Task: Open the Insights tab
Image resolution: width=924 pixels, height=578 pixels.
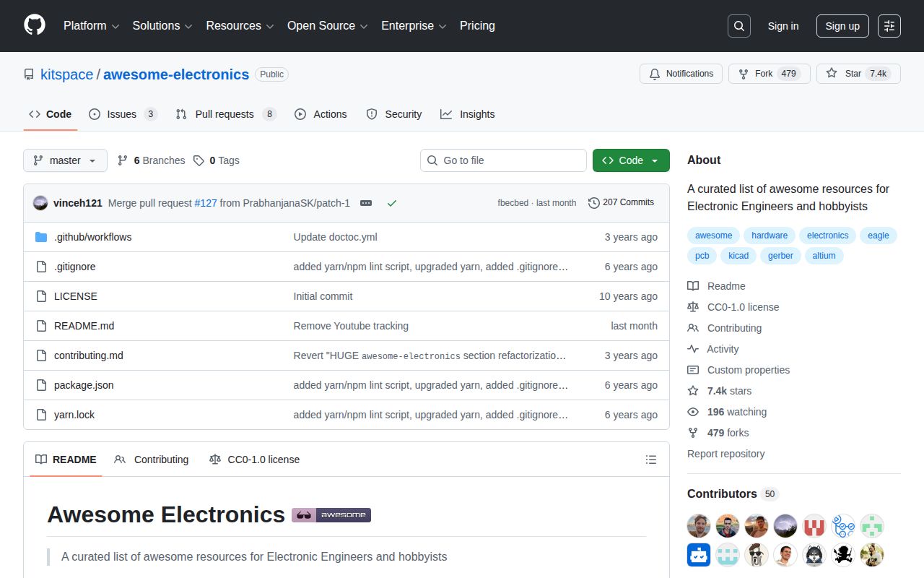Action: pyautogui.click(x=468, y=114)
